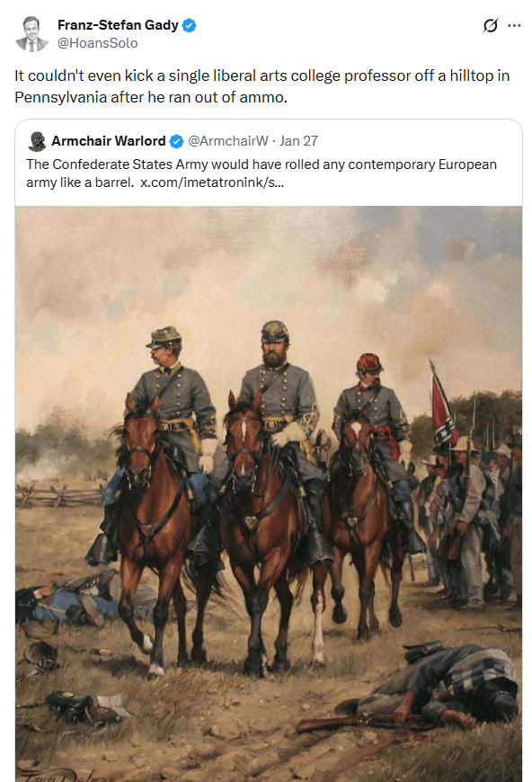Open the Jan 27 timestamp
The width and height of the screenshot is (532, 782).
click(x=298, y=141)
